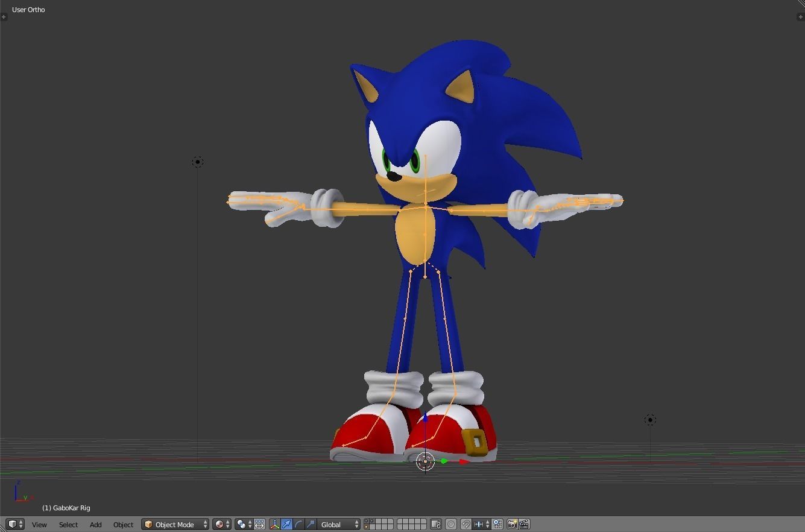This screenshot has width=805, height=532.
Task: Click the 3D cursor at Sonic's feet
Action: pyautogui.click(x=425, y=461)
